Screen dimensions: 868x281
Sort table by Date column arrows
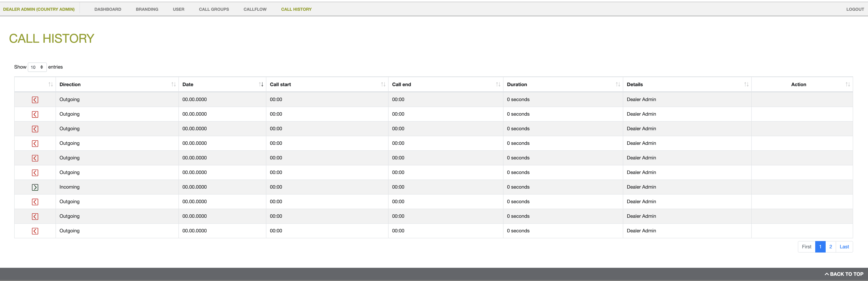click(261, 84)
